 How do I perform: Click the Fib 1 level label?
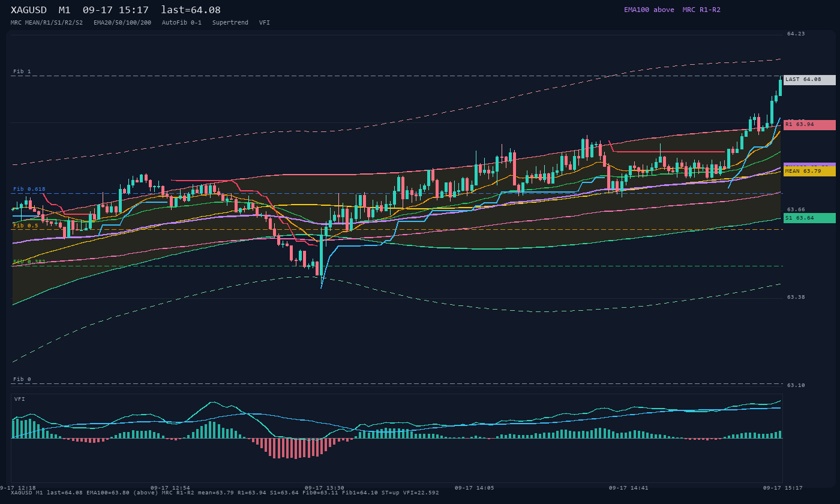(22, 71)
